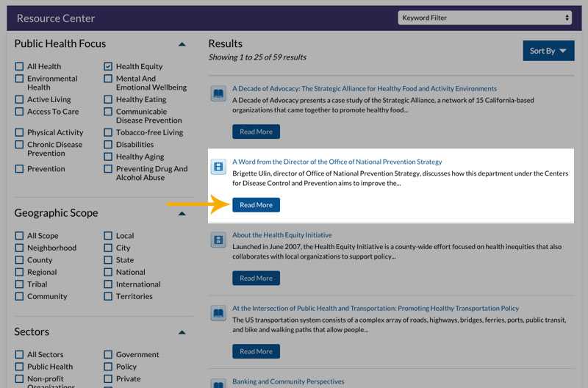
Task: Select the Policy sector checkbox
Action: click(108, 366)
